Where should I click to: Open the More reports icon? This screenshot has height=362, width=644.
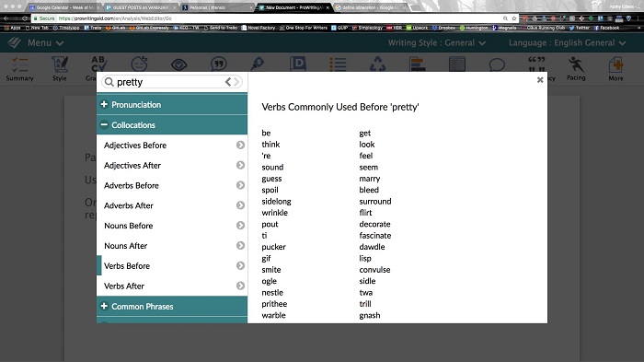click(x=615, y=69)
